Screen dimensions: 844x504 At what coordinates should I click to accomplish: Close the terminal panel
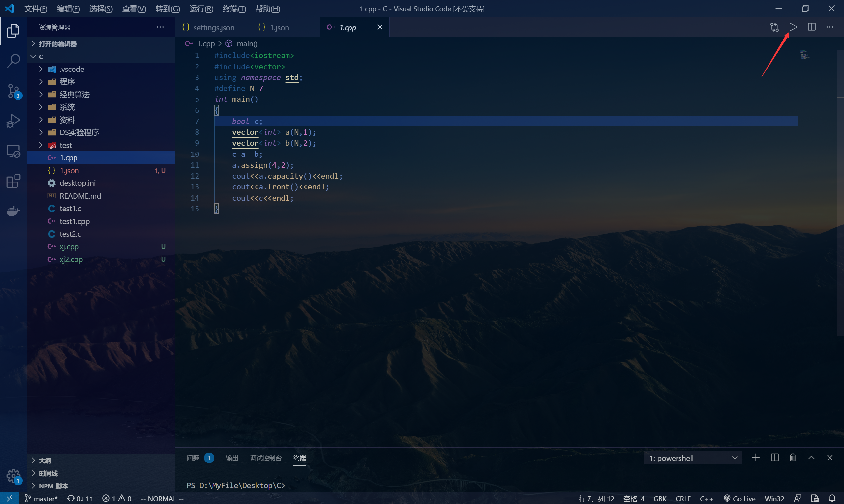coord(829,458)
